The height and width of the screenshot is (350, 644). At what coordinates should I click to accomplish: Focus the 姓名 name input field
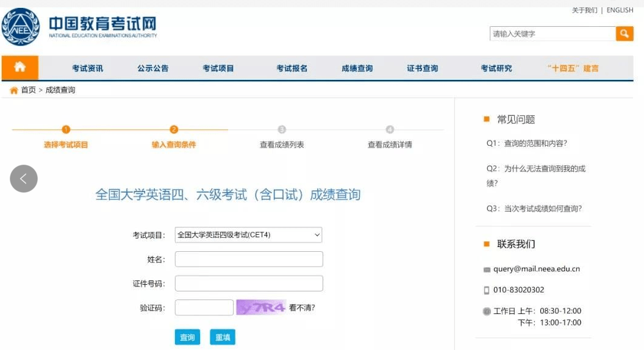(249, 259)
